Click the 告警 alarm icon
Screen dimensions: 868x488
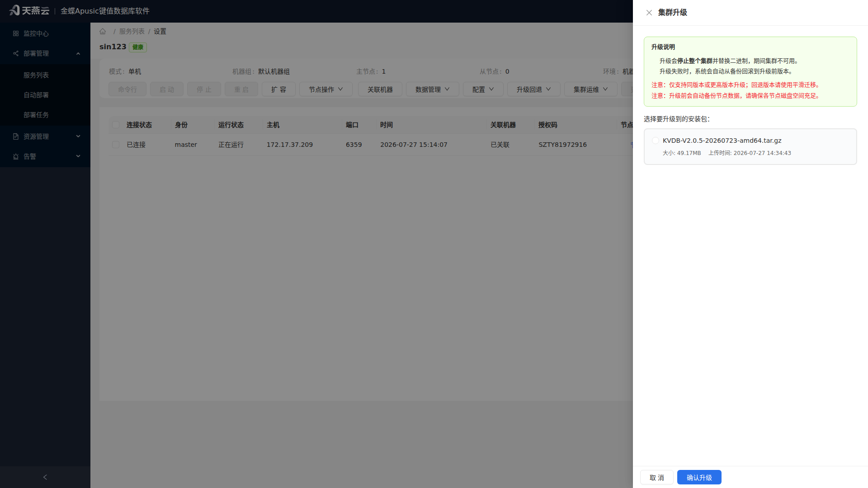pyautogui.click(x=16, y=156)
